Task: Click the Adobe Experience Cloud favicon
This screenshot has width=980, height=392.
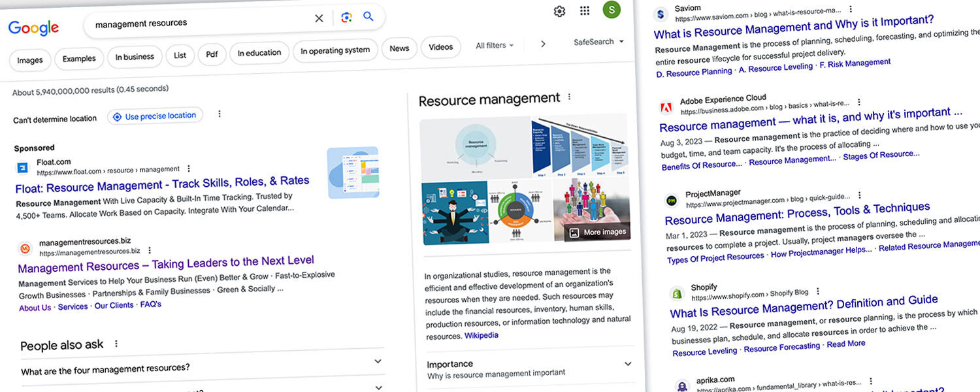Action: (x=666, y=108)
